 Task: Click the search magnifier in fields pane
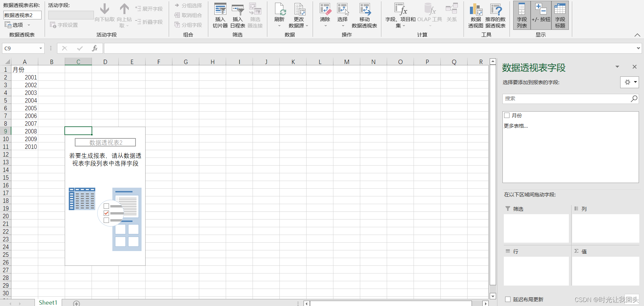coord(634,99)
